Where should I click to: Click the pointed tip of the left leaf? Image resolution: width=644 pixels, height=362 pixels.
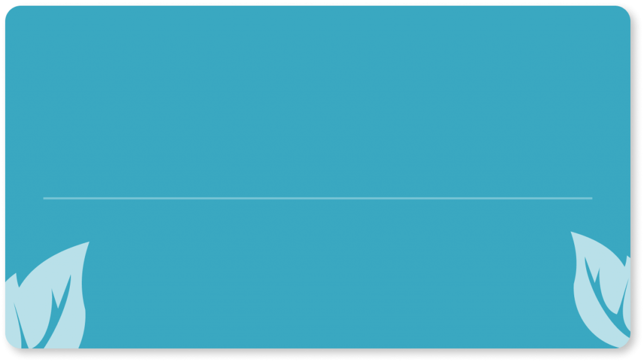(x=87, y=243)
